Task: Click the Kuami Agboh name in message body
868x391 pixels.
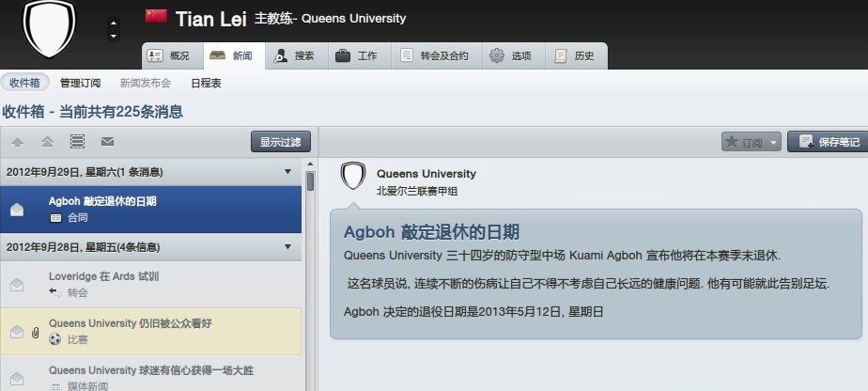Action: (x=606, y=256)
